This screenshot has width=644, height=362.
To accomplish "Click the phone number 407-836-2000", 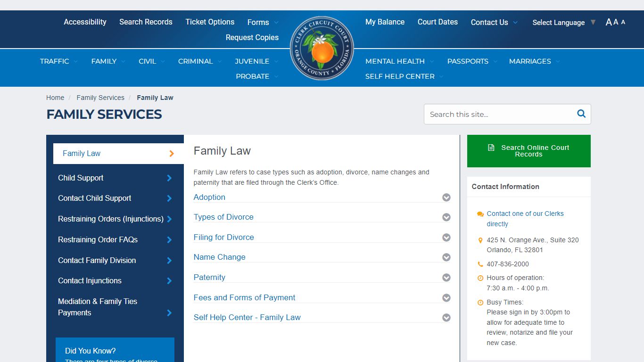I will pos(508,264).
